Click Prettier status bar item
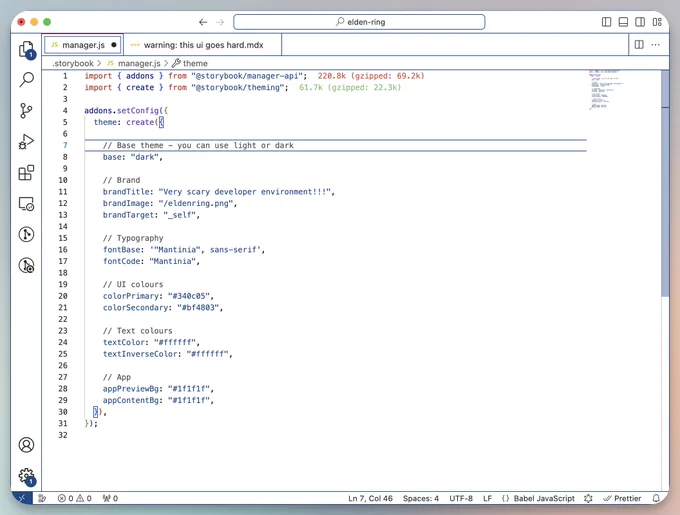Viewport: 680px width, 515px height. click(622, 499)
